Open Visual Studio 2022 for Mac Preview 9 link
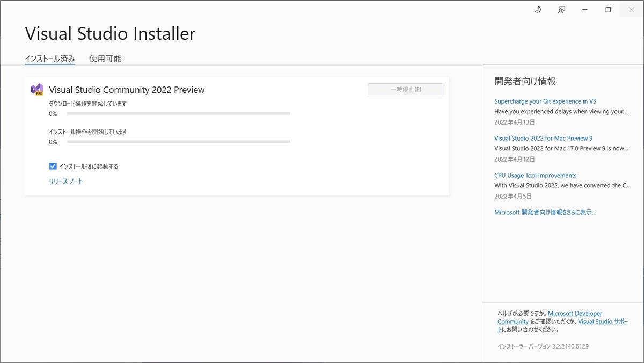 (x=544, y=138)
